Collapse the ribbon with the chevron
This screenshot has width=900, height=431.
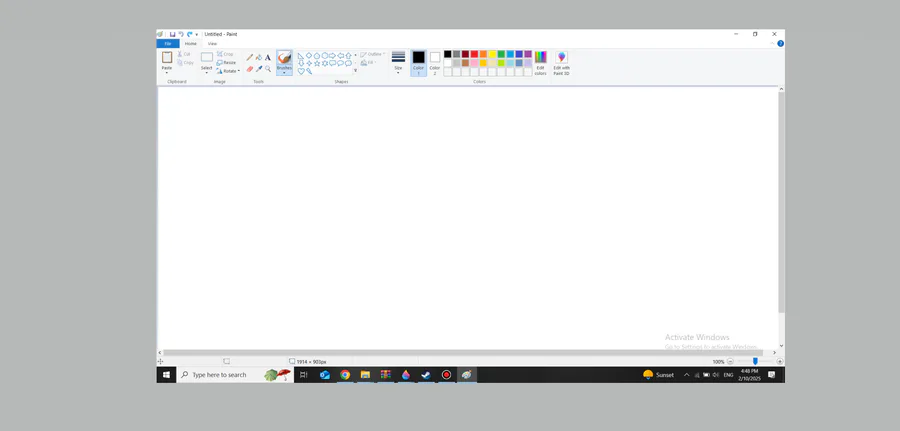click(772, 44)
